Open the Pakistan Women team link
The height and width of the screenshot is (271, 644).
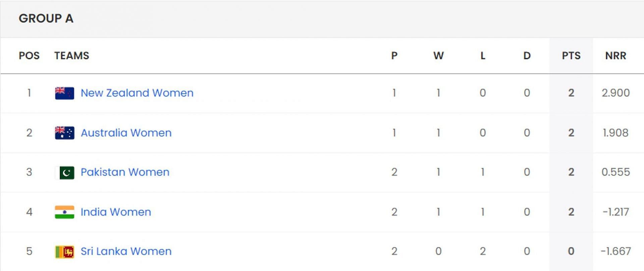[x=125, y=172]
